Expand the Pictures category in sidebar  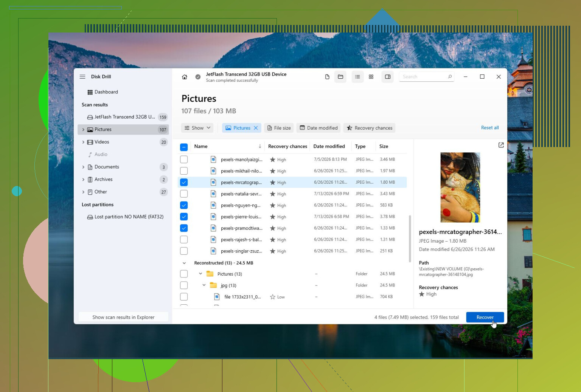tap(83, 130)
